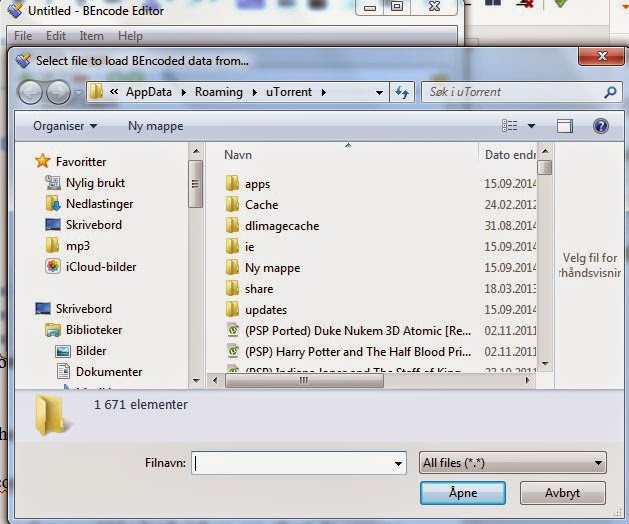Viewport: 629px width, 524px height.
Task: Click the dlimagecache folder icon
Action: (x=232, y=225)
